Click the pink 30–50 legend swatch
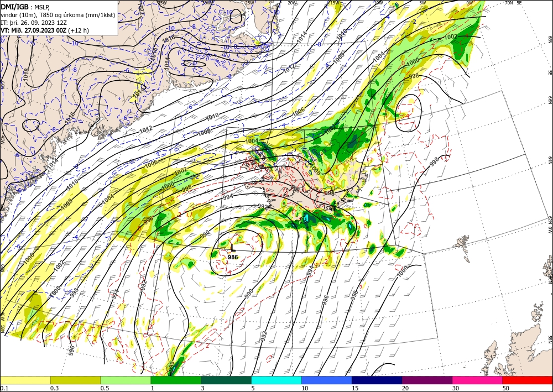The image size is (553, 392). 478,380
